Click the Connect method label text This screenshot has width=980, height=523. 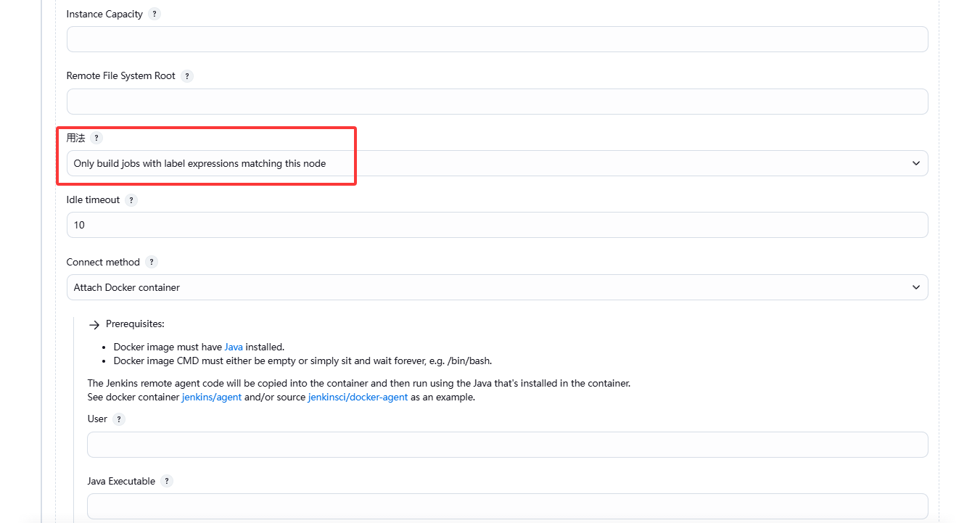tap(103, 263)
